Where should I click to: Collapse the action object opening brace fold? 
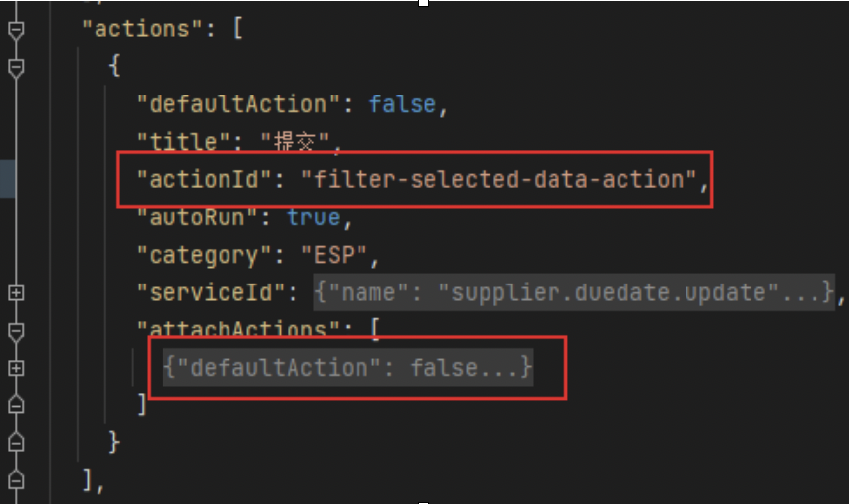point(15,67)
